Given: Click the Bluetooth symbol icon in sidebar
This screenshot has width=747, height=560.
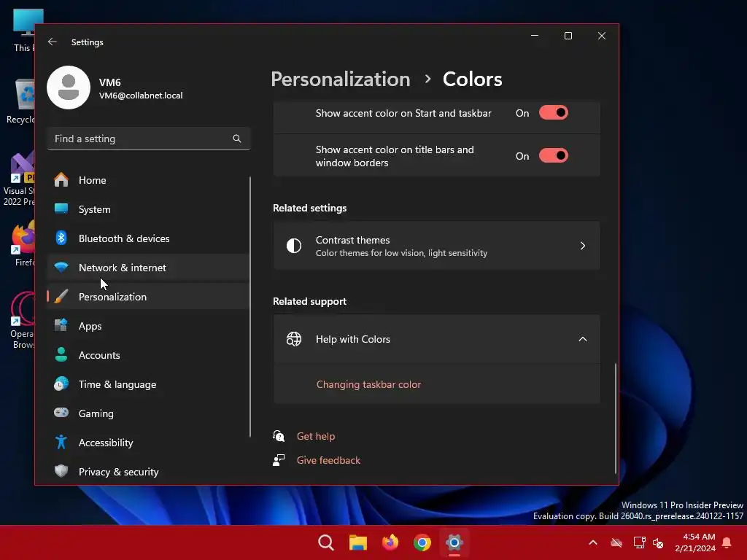Looking at the screenshot, I should (x=61, y=238).
